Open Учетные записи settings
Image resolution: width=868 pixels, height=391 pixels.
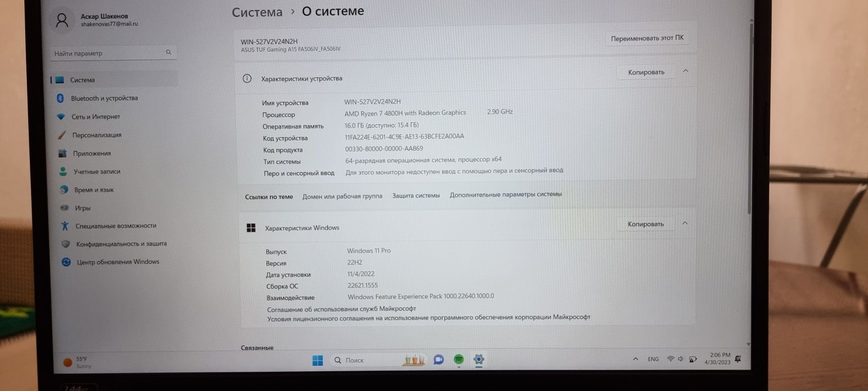97,172
